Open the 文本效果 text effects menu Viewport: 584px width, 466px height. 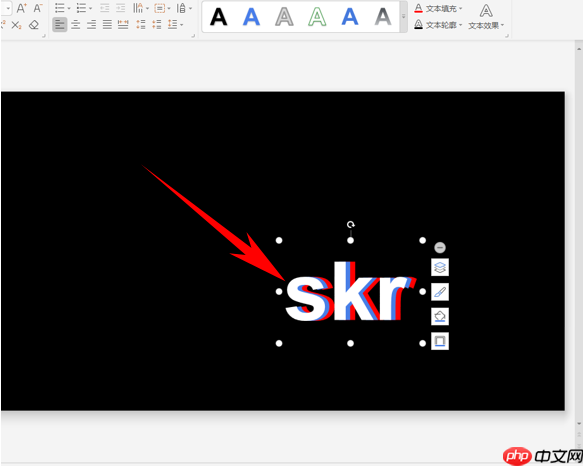coord(486,17)
